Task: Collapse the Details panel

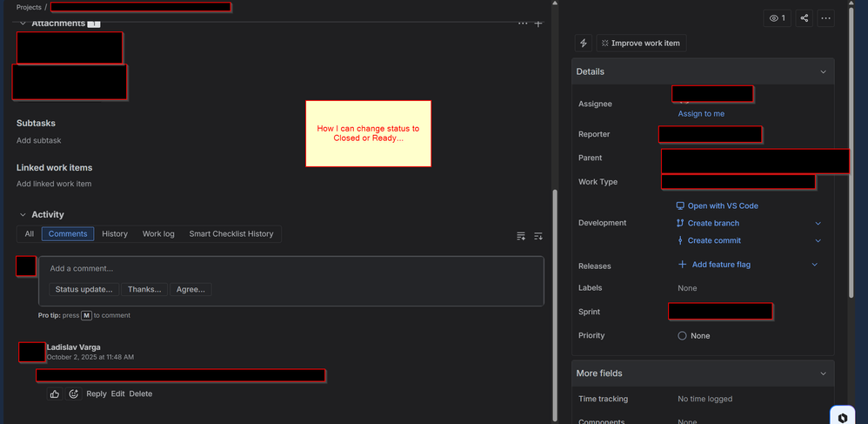Action: pyautogui.click(x=823, y=71)
